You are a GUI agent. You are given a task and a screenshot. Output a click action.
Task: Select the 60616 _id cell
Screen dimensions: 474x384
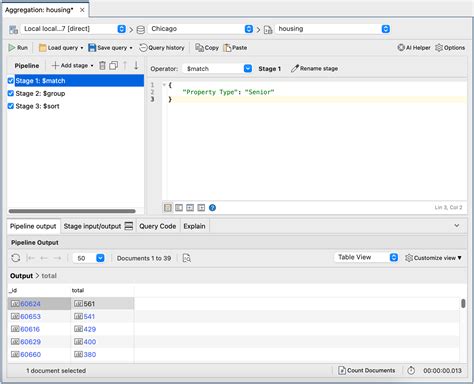pyautogui.click(x=39, y=329)
